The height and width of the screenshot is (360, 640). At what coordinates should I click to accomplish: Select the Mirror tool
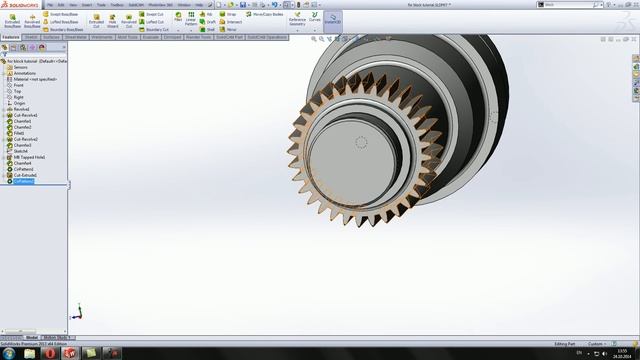point(228,30)
